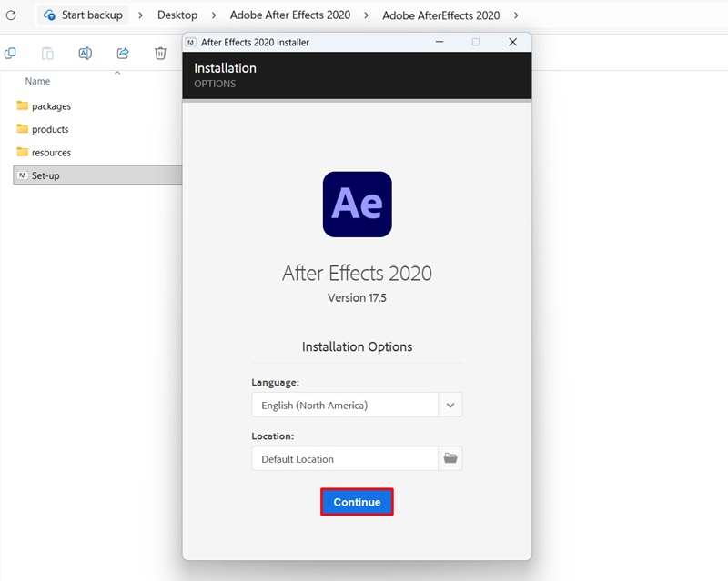Image resolution: width=728 pixels, height=581 pixels.
Task: Select the Rename icon in the toolbar
Action: click(85, 53)
